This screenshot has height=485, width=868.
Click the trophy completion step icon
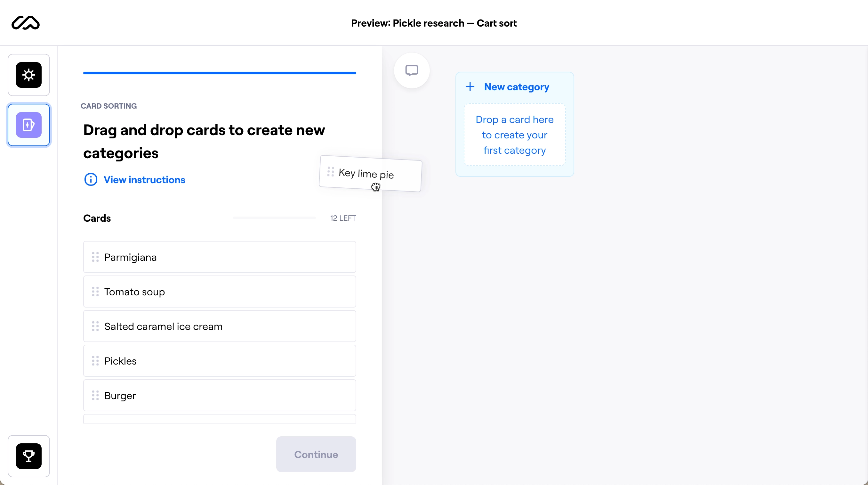point(29,456)
